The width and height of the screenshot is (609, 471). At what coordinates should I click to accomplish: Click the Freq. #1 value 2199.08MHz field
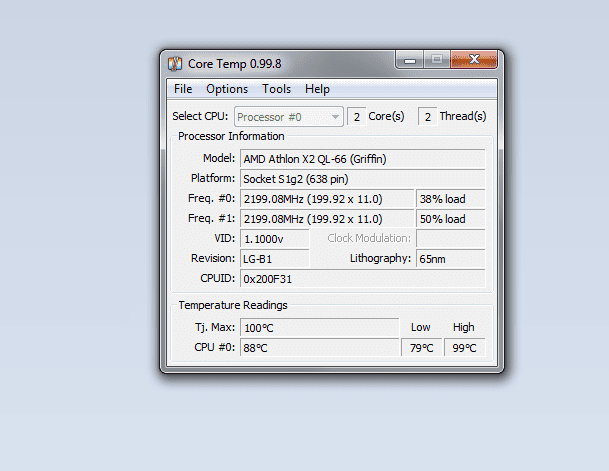click(x=327, y=219)
